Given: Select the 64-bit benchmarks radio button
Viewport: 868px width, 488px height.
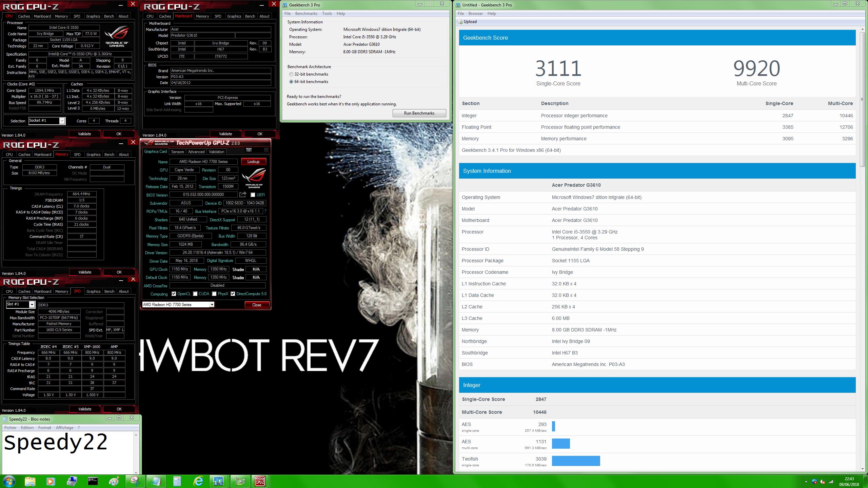Looking at the screenshot, I should coord(291,82).
